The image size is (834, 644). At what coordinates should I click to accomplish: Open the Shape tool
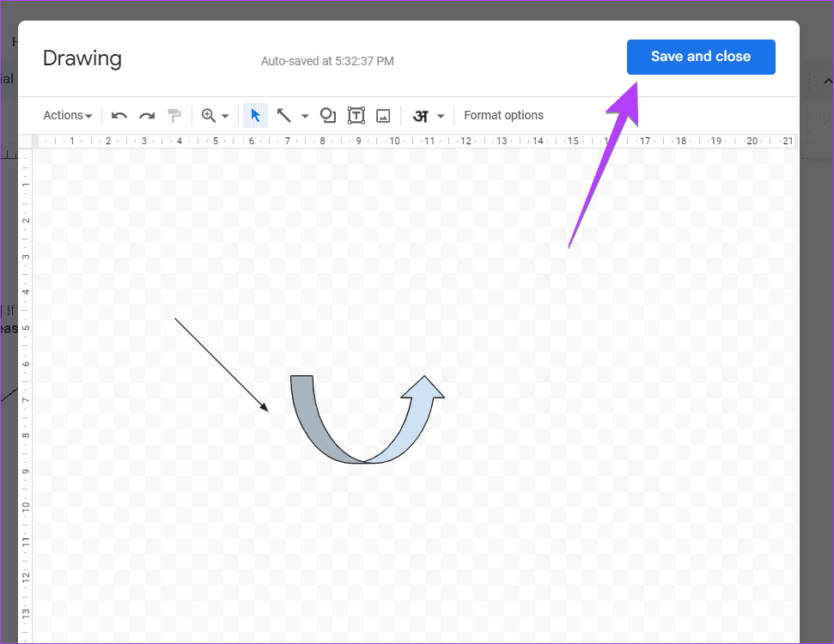(327, 115)
